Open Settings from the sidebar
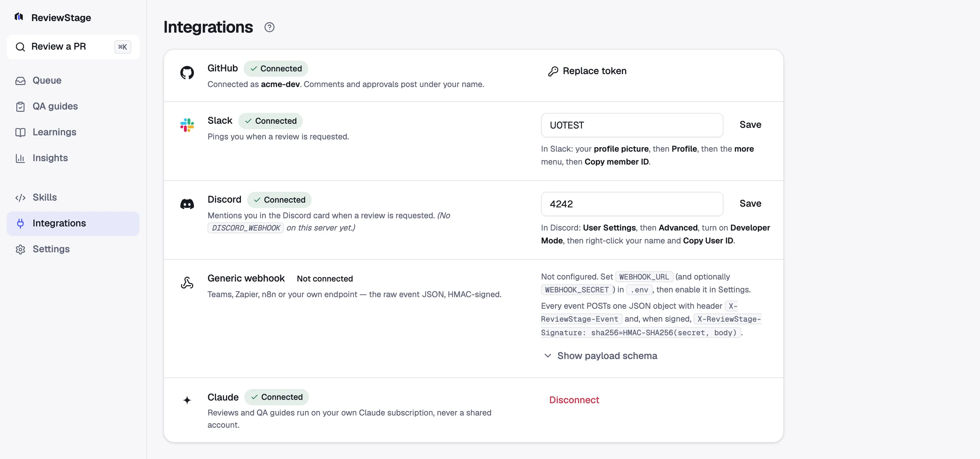Image resolution: width=980 pixels, height=459 pixels. point(73,249)
